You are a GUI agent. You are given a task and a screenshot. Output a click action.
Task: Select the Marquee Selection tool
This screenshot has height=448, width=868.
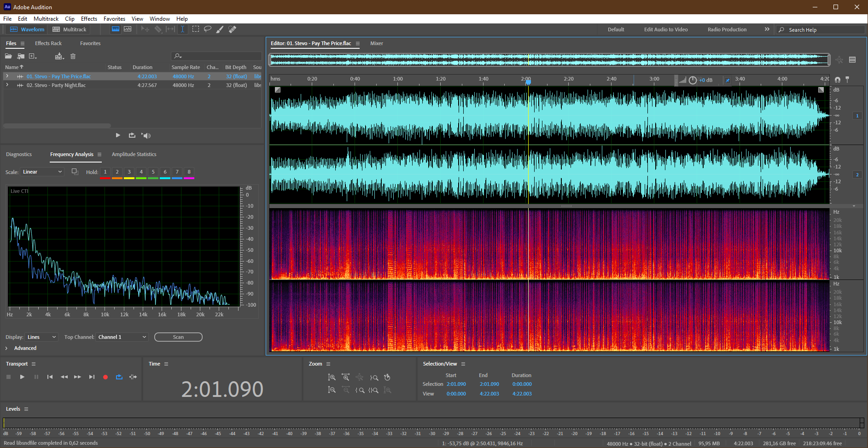pos(196,29)
